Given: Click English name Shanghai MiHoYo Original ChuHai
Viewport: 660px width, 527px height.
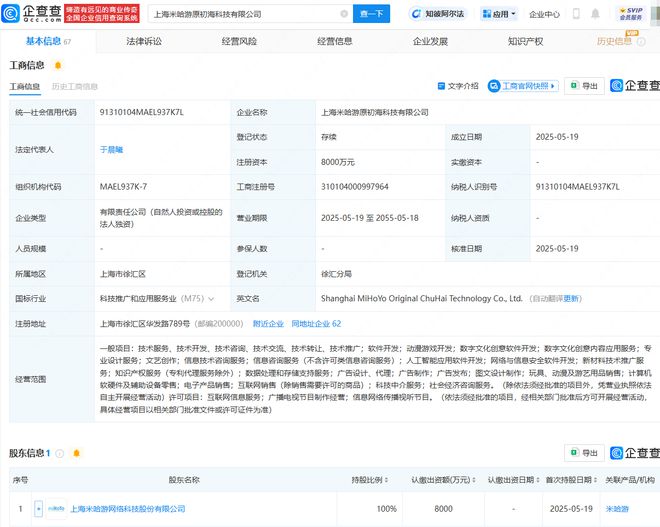Looking at the screenshot, I should 421,298.
